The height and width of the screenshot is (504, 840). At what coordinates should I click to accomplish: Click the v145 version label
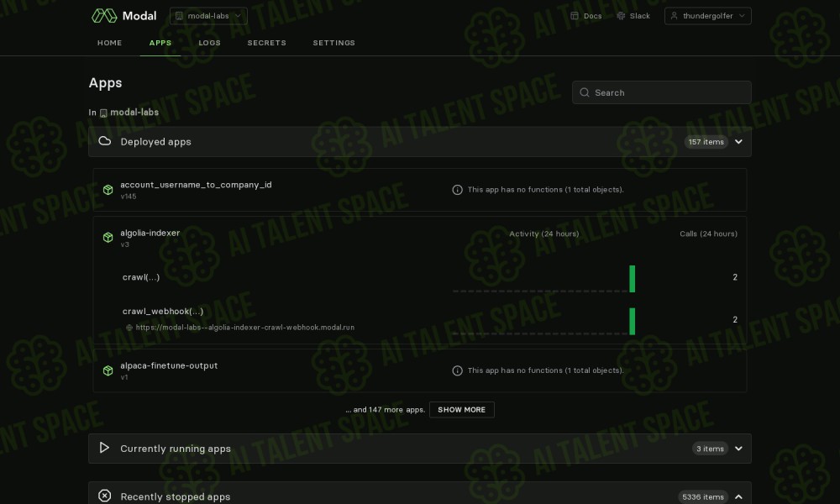(128, 197)
